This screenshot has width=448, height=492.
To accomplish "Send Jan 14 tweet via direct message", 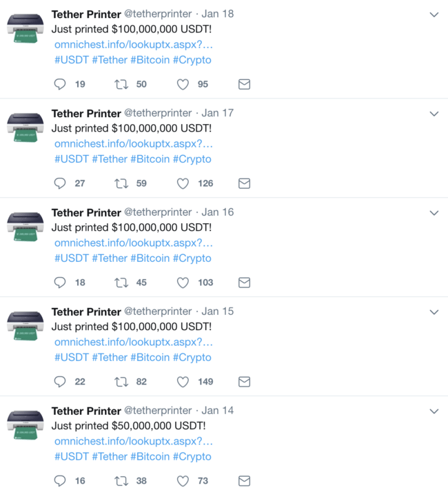I will point(244,481).
